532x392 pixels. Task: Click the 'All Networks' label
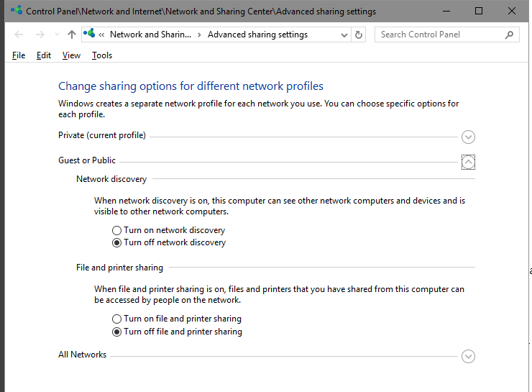[82, 355]
